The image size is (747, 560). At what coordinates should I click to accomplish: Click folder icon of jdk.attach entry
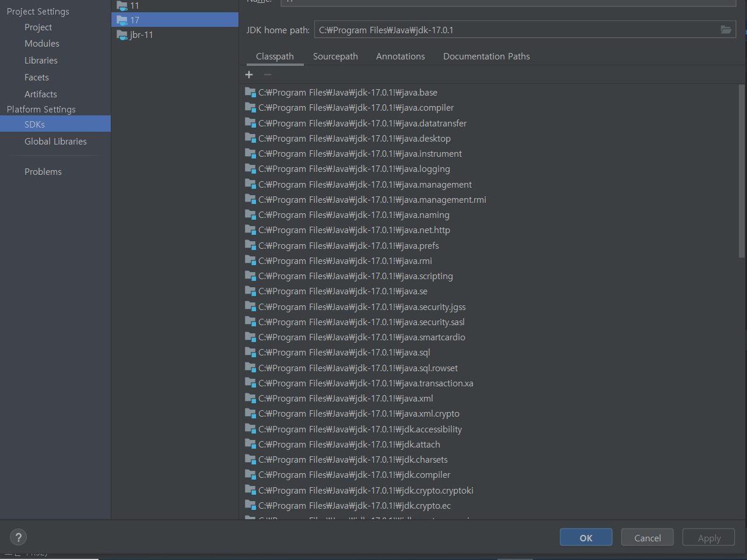[251, 444]
